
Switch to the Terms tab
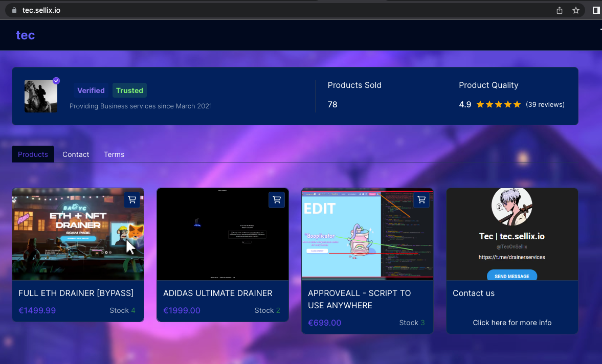point(114,154)
